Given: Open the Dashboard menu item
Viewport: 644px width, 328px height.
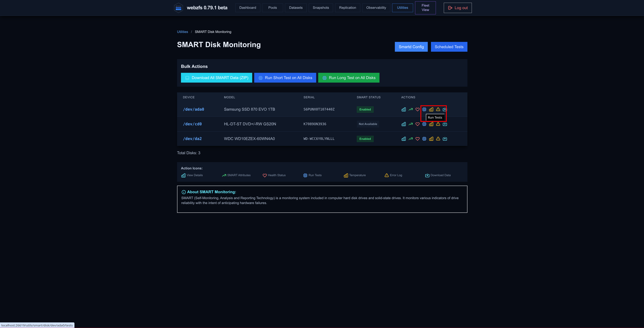Looking at the screenshot, I should click(x=247, y=8).
